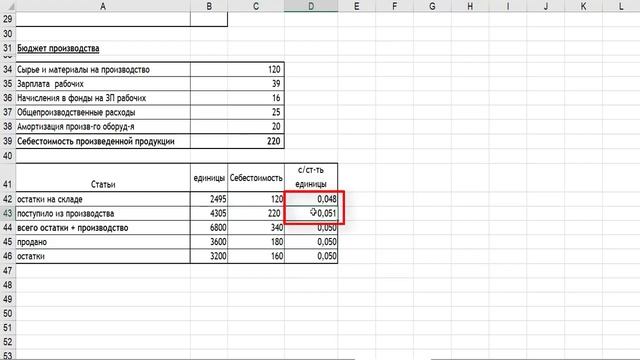Select column C header

(x=256, y=6)
